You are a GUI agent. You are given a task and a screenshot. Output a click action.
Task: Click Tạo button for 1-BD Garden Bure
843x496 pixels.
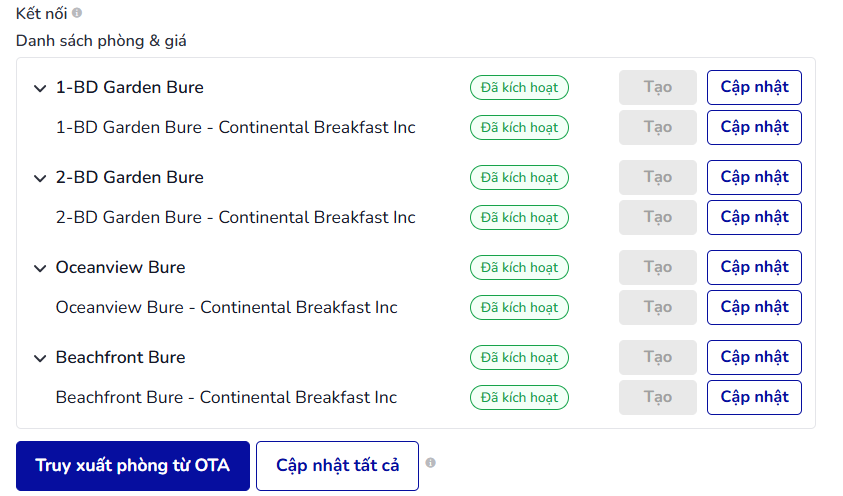click(x=658, y=87)
